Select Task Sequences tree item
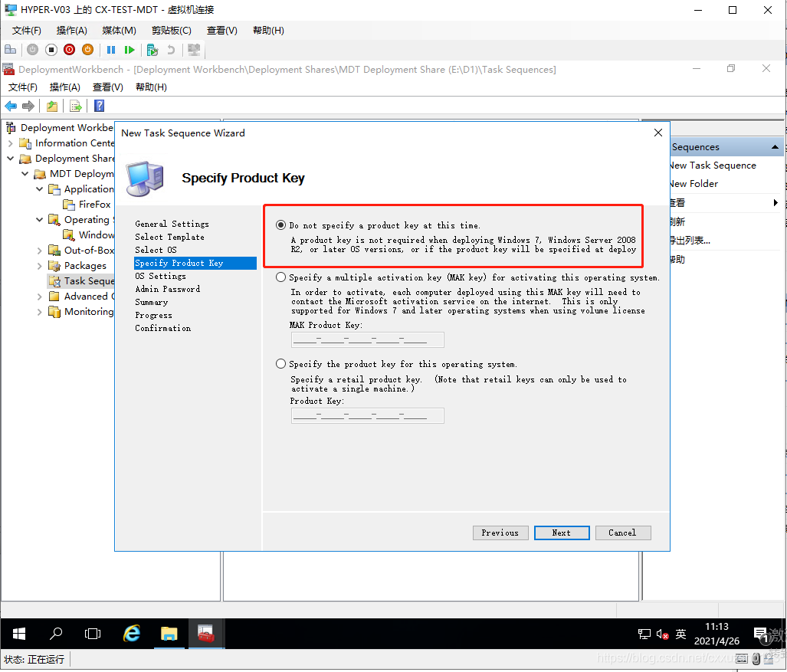The width and height of the screenshot is (787, 672). tap(89, 281)
